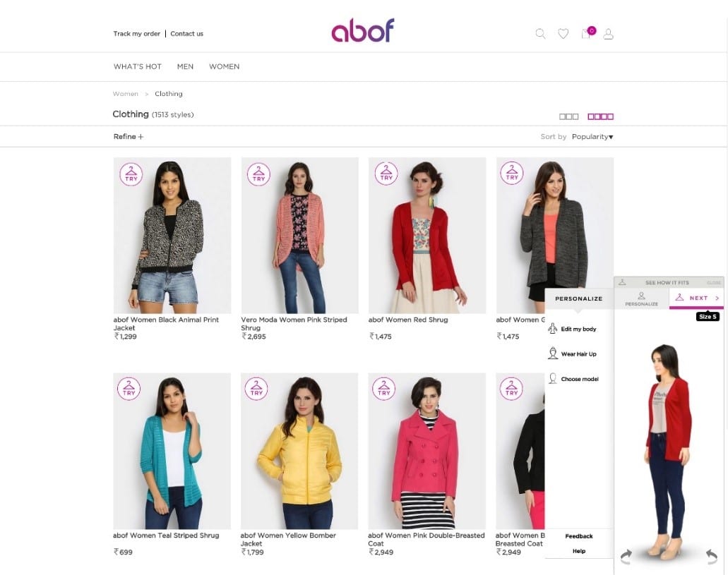Switch to the four-column grid view
Screen dimensions: 728x575
click(601, 116)
